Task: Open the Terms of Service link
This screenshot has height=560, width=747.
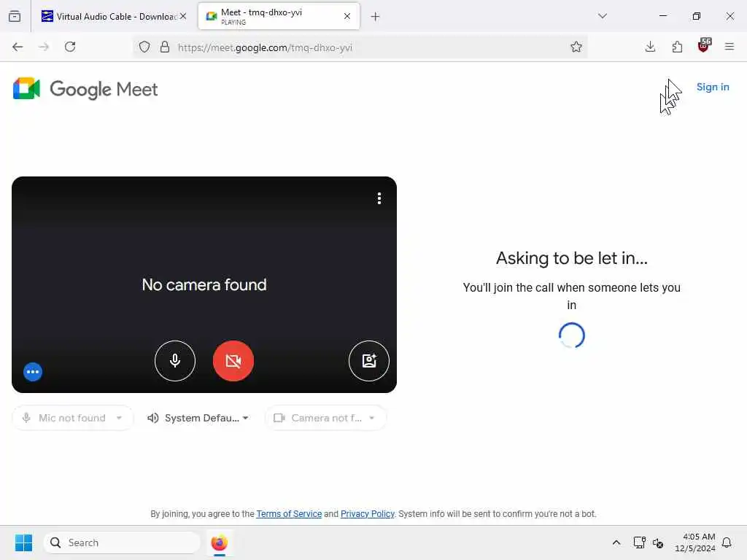Action: pyautogui.click(x=289, y=514)
